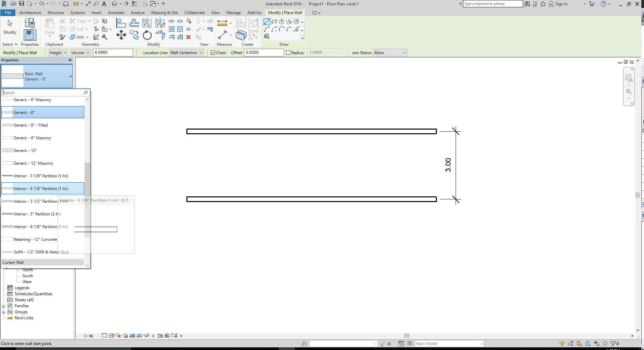Open the Manage ribbon tab
644x350 pixels.
233,13
